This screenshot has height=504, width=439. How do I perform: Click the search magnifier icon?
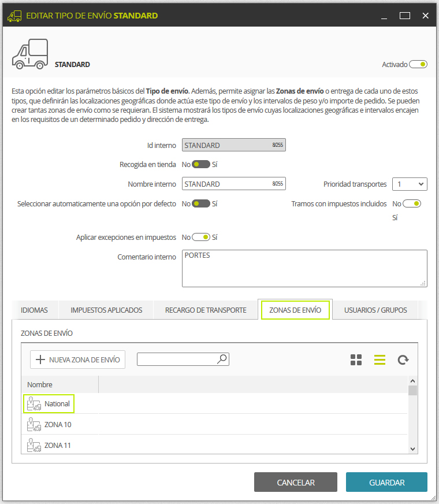pyautogui.click(x=222, y=359)
